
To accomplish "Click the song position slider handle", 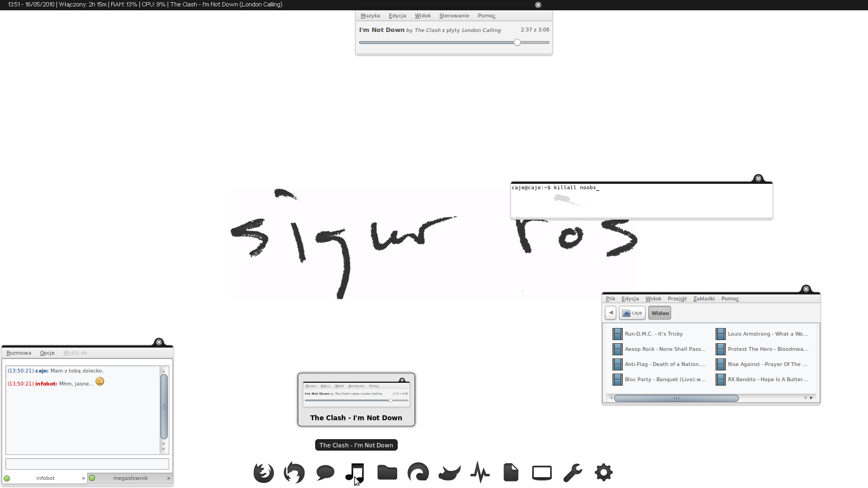I will 517,42.
